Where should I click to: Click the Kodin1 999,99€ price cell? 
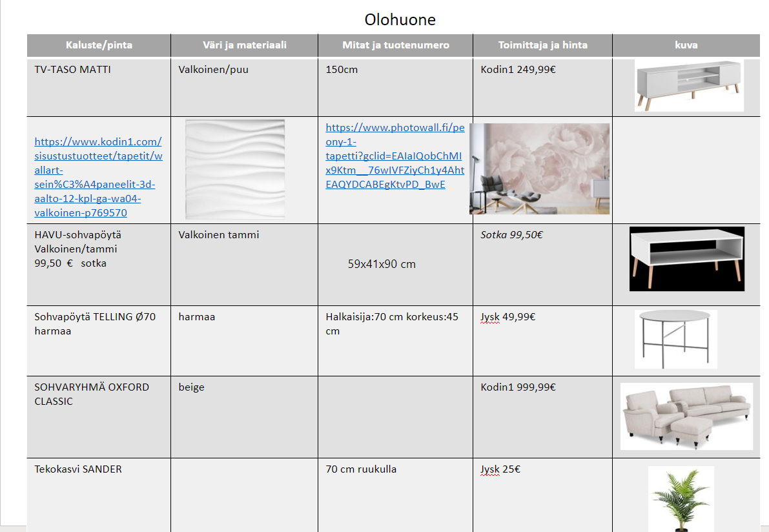[543, 417]
